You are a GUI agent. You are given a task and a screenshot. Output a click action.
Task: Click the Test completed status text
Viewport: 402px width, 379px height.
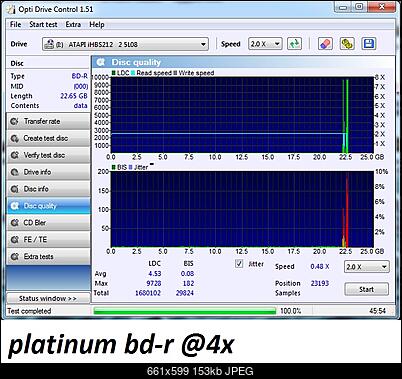pyautogui.click(x=29, y=311)
